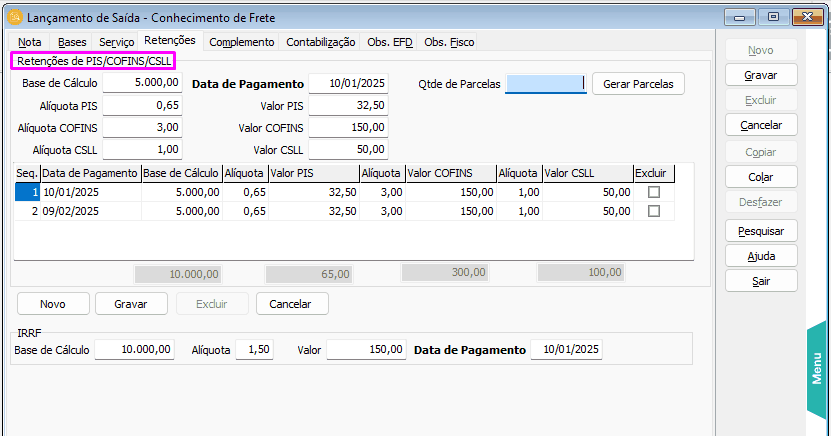Click Pesquisar in the right sidebar
Screen dimensions: 831x436
point(761,231)
